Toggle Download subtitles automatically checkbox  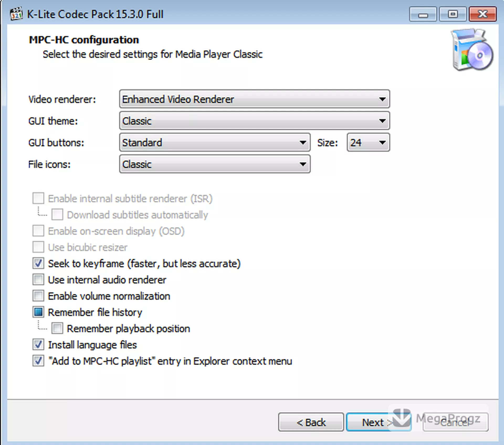pos(57,215)
